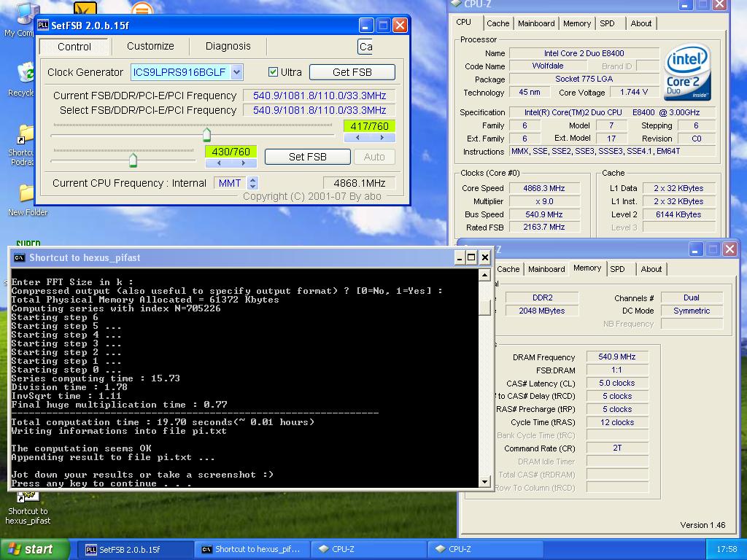Click the Intel Core 2 Duo E8400 name
Screen dimensions: 747x560
pos(584,53)
